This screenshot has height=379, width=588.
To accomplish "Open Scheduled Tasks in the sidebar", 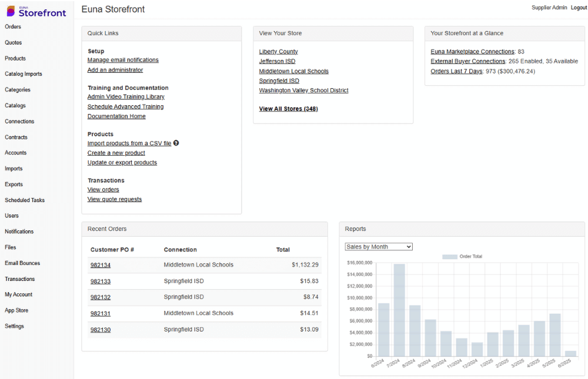I will click(x=25, y=200).
